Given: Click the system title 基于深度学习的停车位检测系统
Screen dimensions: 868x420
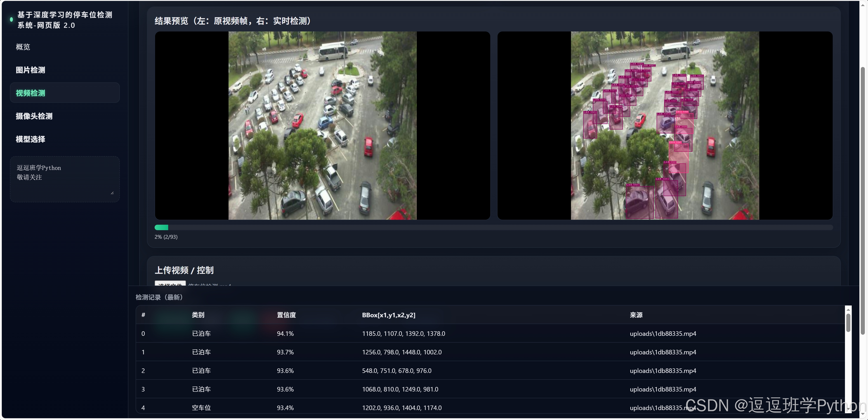Looking at the screenshot, I should pos(65,20).
